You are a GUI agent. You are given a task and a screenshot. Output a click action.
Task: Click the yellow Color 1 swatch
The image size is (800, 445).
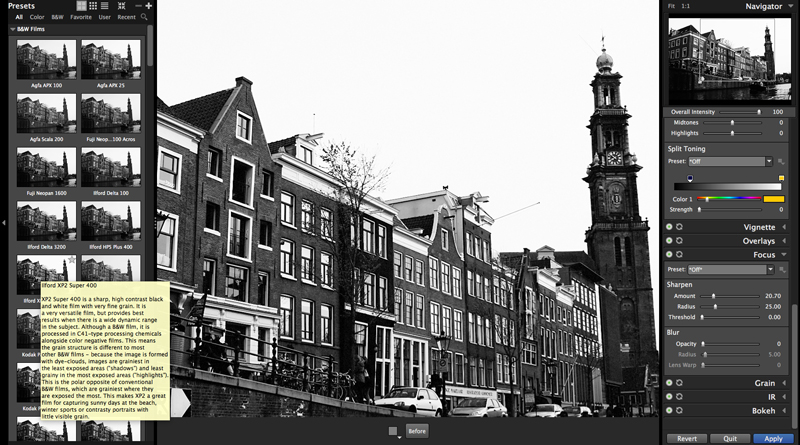click(773, 200)
